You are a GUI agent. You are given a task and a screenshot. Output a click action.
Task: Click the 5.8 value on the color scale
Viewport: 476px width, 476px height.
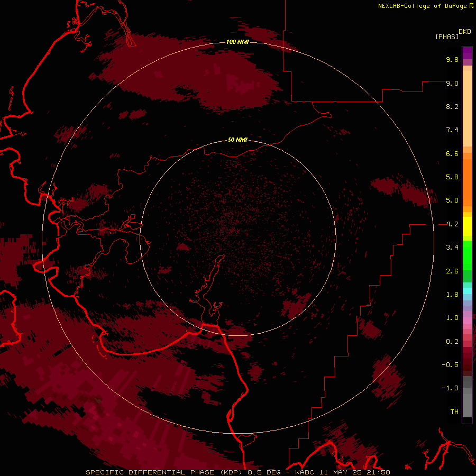pos(452,177)
